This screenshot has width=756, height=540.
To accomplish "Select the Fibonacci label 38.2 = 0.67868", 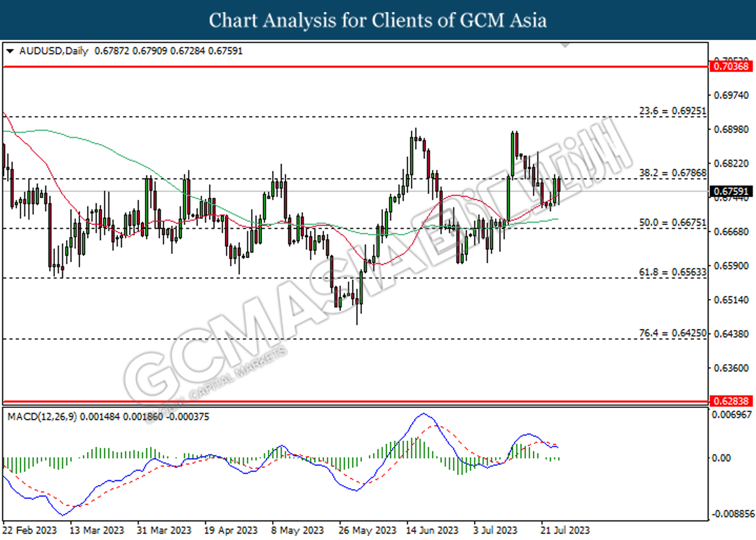I will (672, 173).
